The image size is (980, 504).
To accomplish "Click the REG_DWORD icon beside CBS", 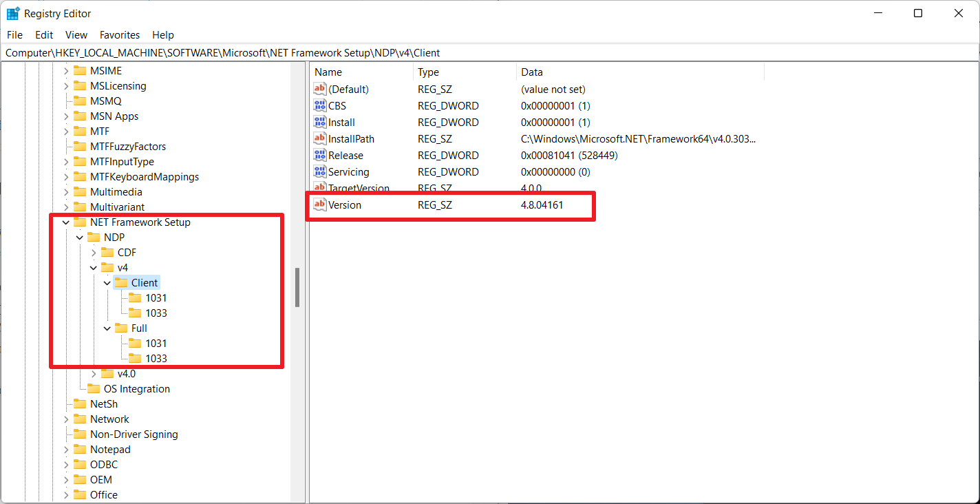I will 319,105.
